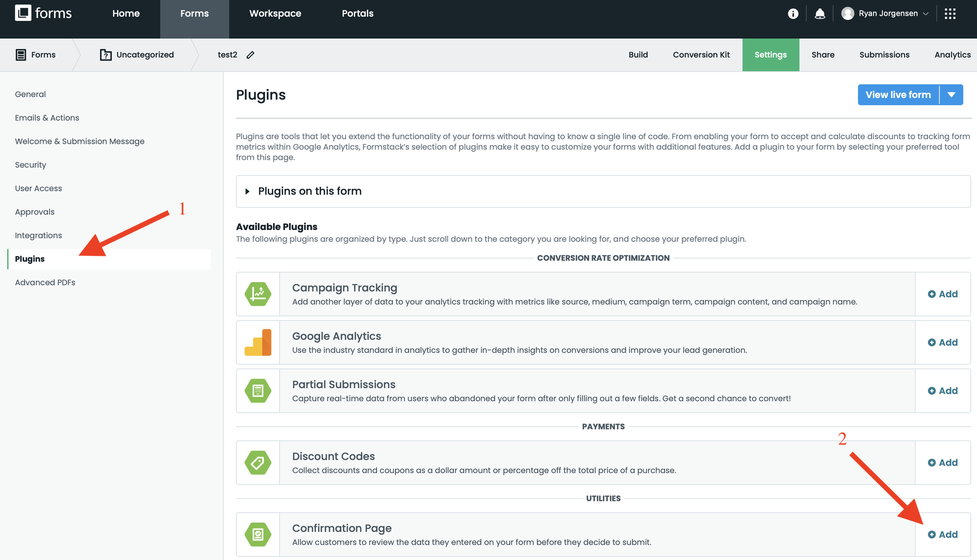Viewport: 977px width, 560px height.
Task: Click the edit pencil next to test2
Action: 250,55
